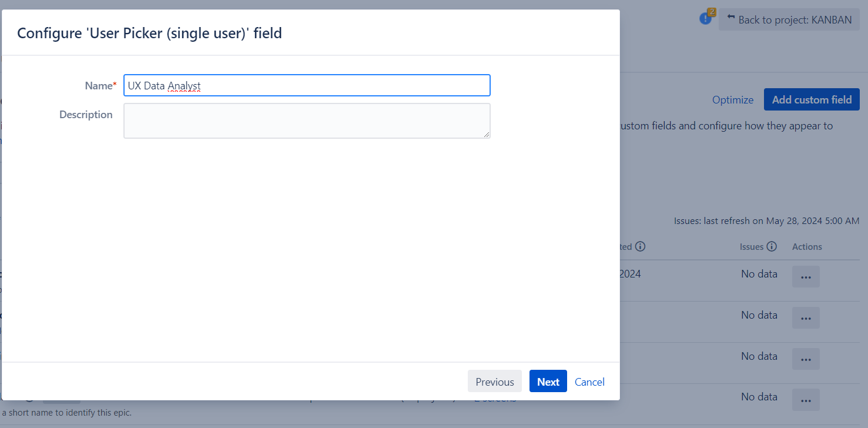
Task: Click the Issues column header
Action: pos(752,247)
